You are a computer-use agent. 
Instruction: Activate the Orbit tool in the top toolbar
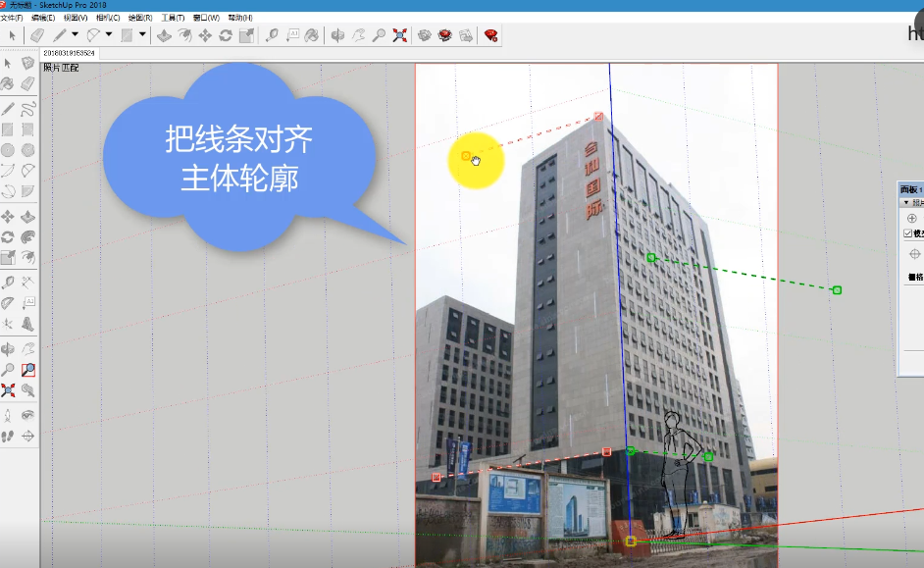pyautogui.click(x=337, y=35)
